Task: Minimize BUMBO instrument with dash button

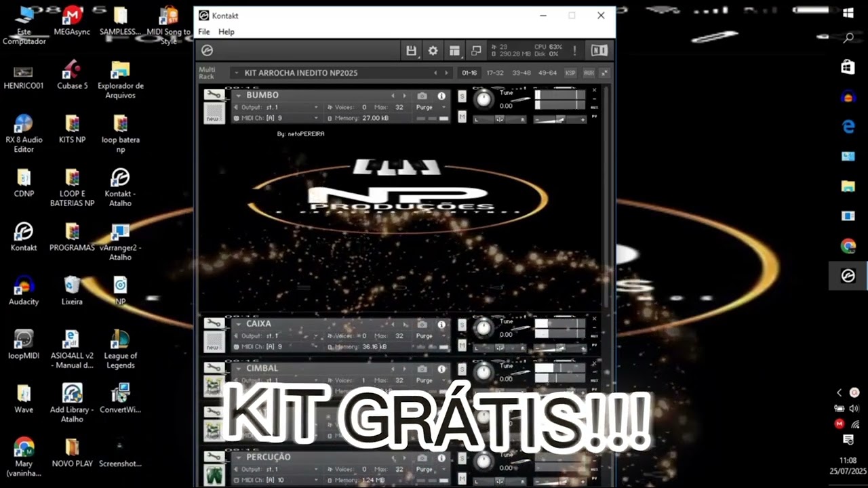Action: pos(594,98)
